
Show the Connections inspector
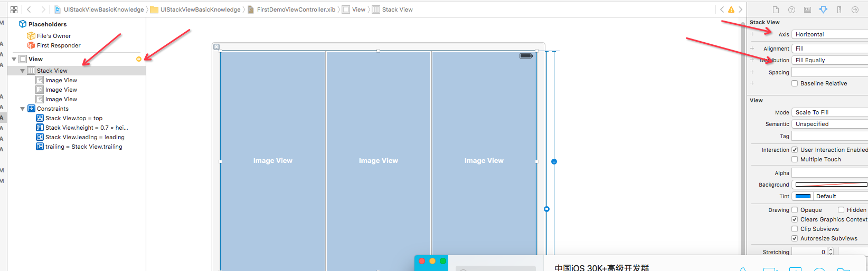tap(855, 9)
